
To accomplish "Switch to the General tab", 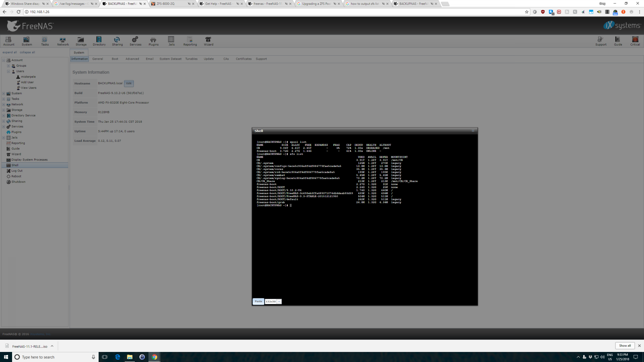I will 98,59.
